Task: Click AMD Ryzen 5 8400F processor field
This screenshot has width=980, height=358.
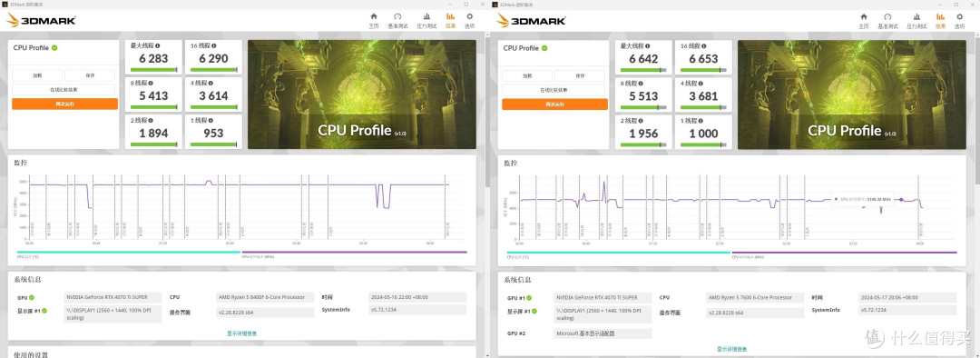Action: tap(265, 297)
